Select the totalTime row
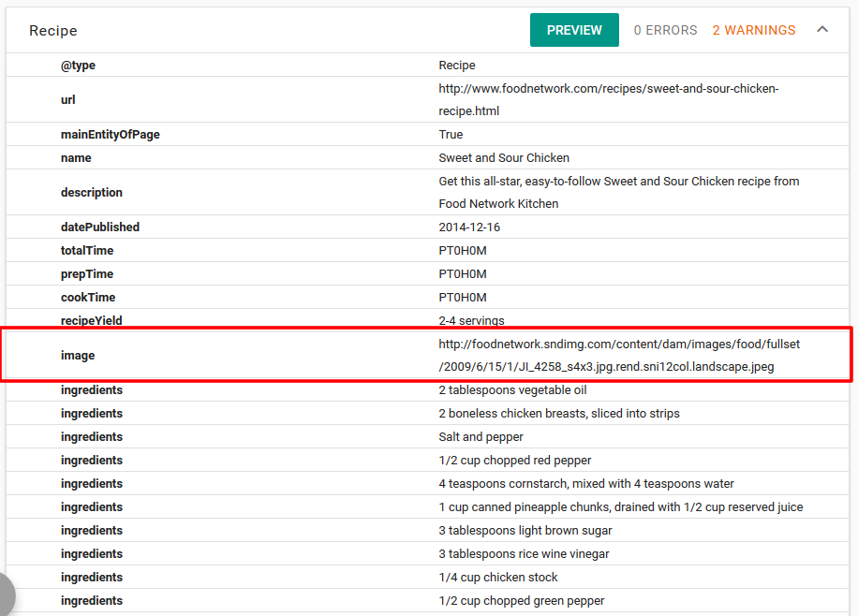This screenshot has width=858, height=616. point(429,251)
